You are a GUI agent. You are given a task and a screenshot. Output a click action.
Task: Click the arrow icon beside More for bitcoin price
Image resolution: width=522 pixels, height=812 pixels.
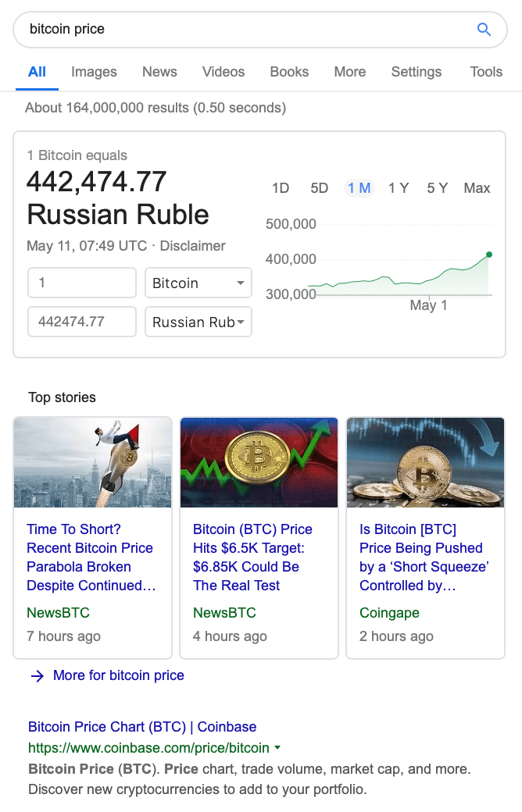tap(37, 676)
